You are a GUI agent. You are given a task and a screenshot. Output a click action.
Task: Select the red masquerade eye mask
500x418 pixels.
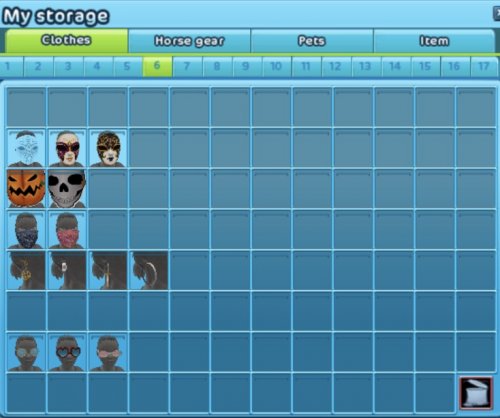pos(67,148)
